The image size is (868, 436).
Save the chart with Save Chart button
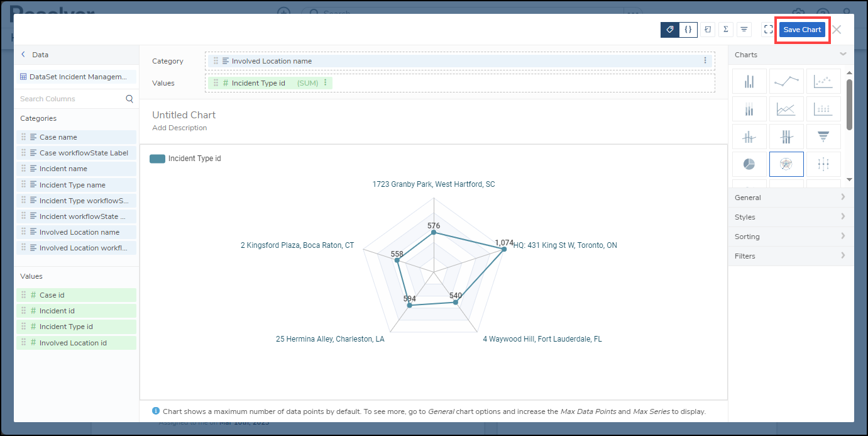click(x=802, y=30)
